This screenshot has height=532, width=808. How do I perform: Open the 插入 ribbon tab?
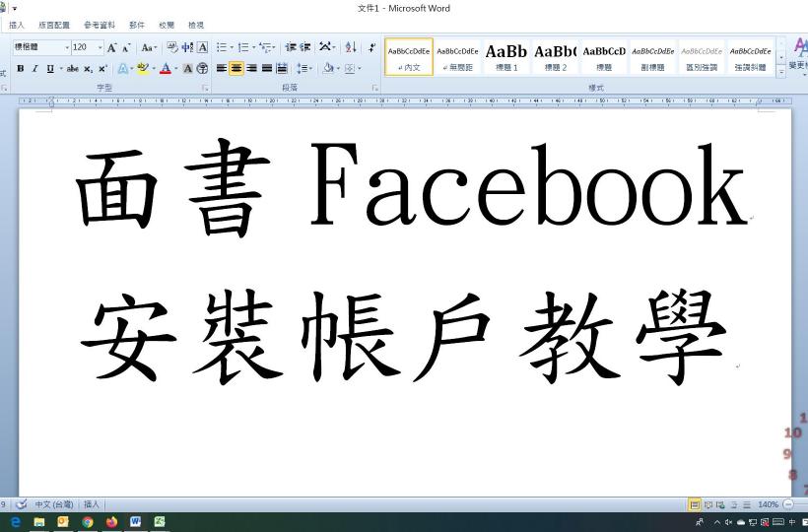click(x=17, y=25)
